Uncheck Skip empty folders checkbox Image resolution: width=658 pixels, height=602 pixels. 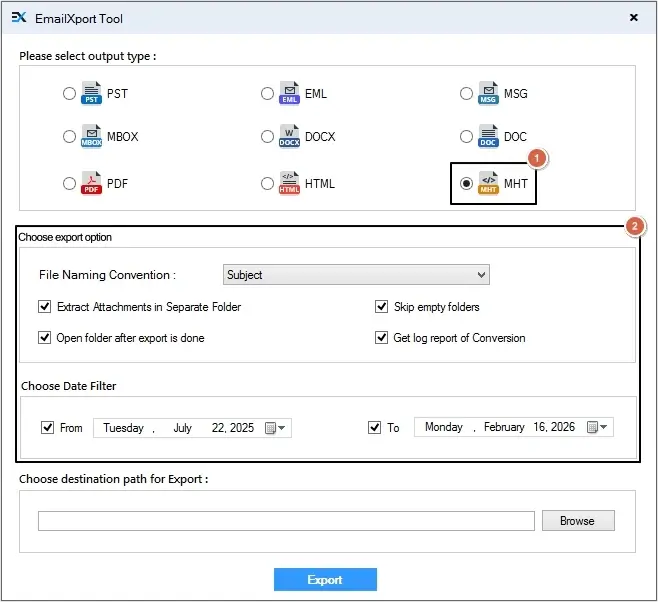381,307
